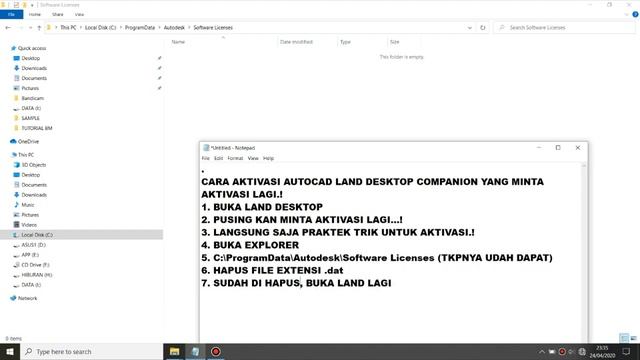Select Local Disk (C:) breadcrumb segment
Viewport: 640px width, 360px height.
[100, 28]
